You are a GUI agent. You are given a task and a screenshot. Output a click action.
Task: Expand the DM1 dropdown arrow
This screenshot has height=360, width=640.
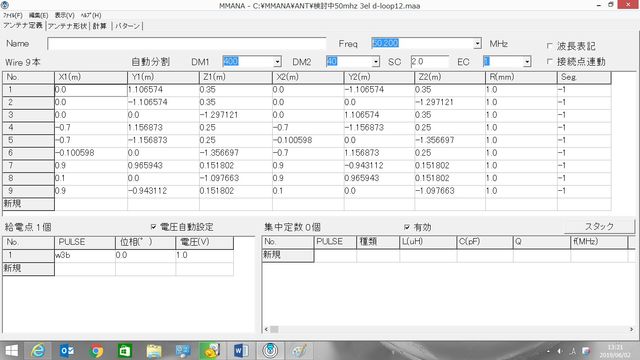(x=278, y=62)
